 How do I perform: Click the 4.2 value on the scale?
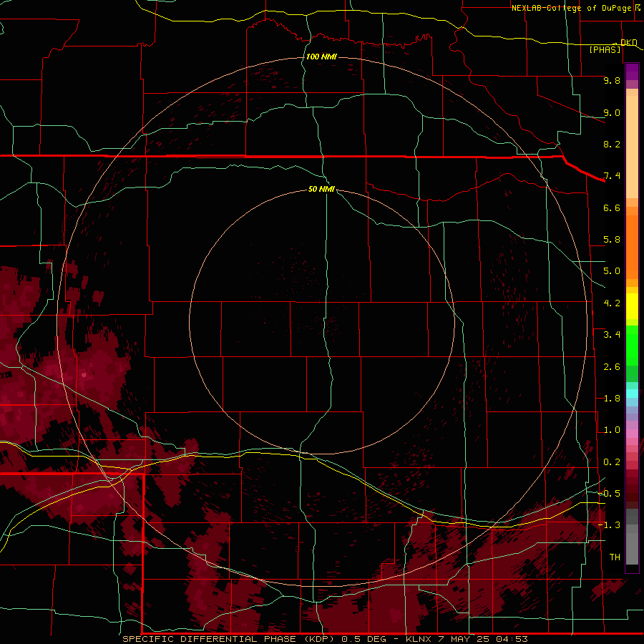(x=612, y=303)
